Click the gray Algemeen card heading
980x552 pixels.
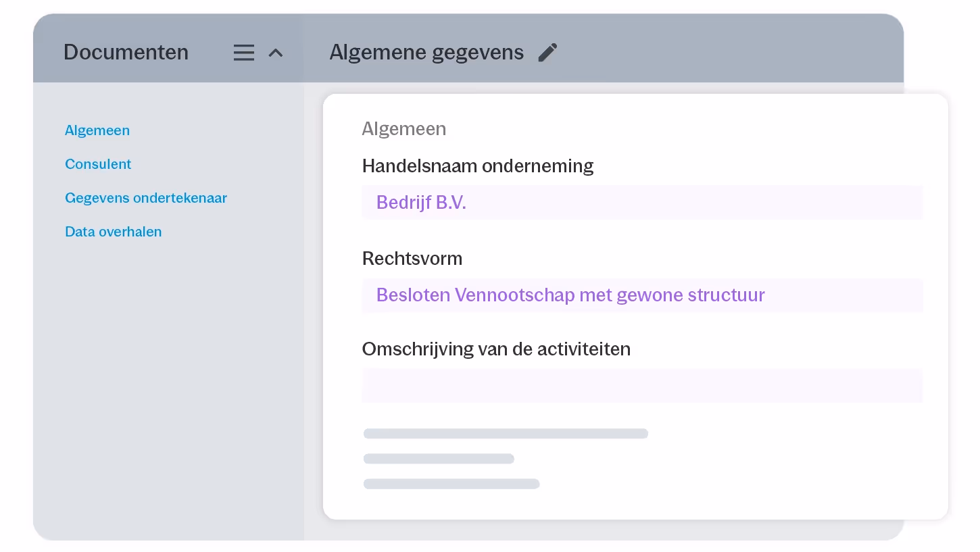(404, 129)
